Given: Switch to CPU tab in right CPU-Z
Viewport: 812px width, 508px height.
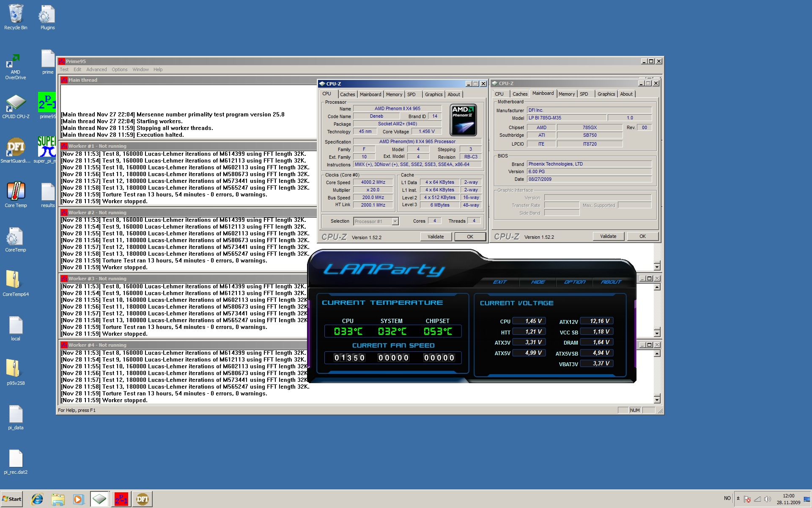Looking at the screenshot, I should [x=499, y=94].
